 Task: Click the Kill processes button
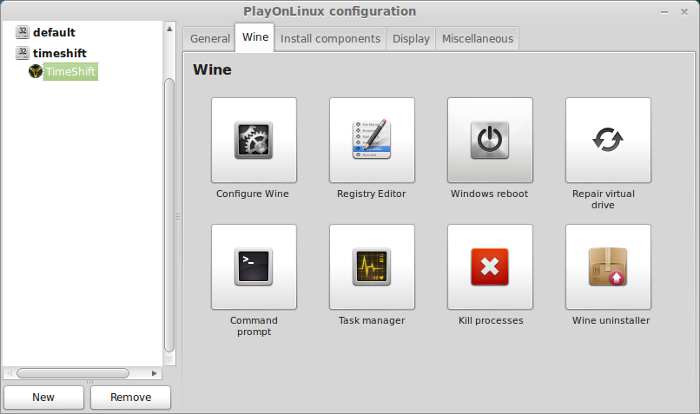(x=490, y=267)
